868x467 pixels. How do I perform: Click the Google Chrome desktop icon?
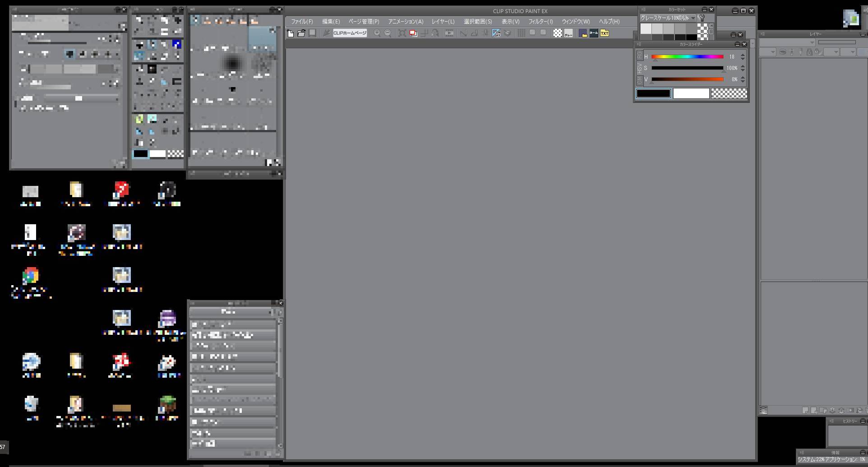tap(31, 275)
